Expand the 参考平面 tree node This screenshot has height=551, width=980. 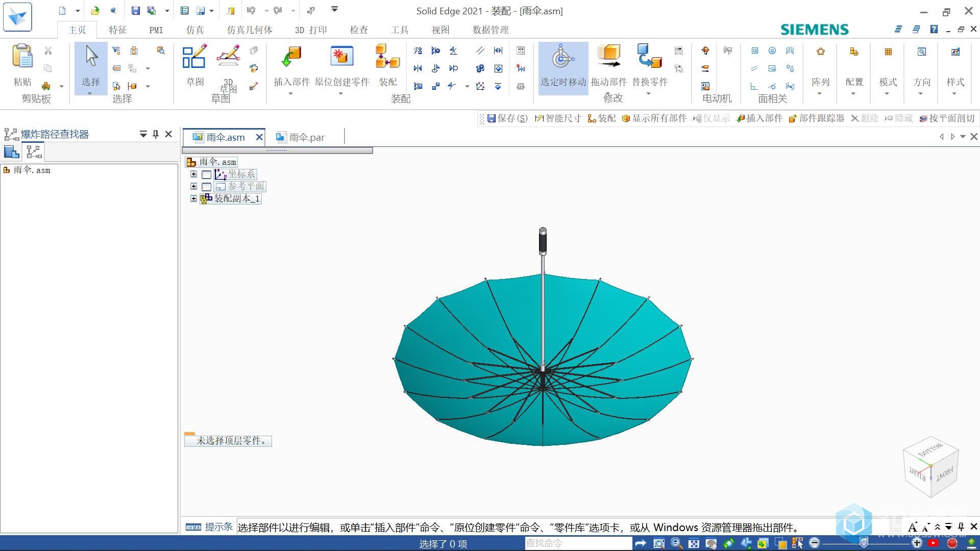click(x=193, y=187)
